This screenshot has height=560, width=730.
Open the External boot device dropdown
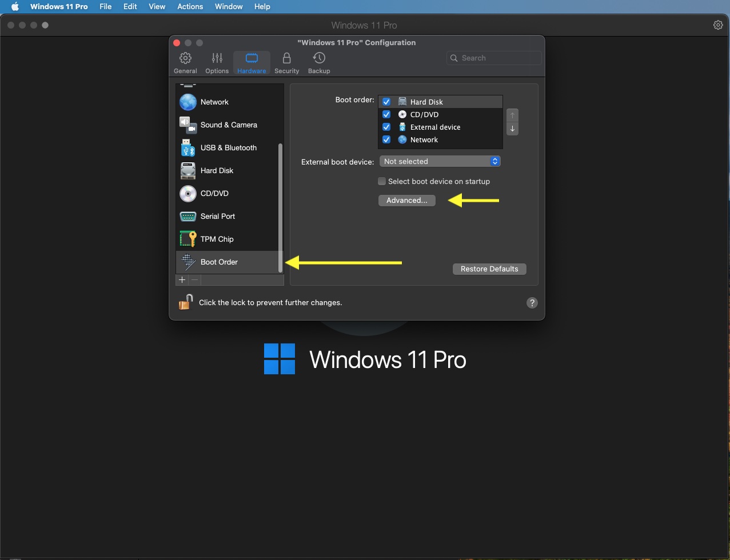click(x=440, y=161)
